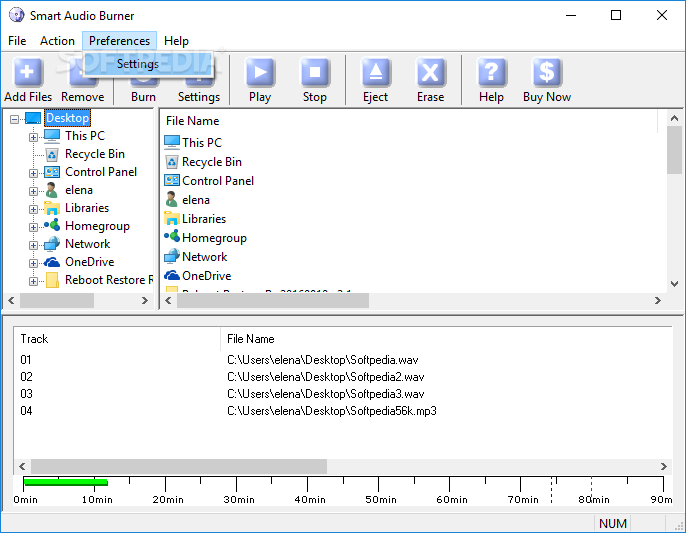Eject the disc with the Eject icon

click(375, 72)
